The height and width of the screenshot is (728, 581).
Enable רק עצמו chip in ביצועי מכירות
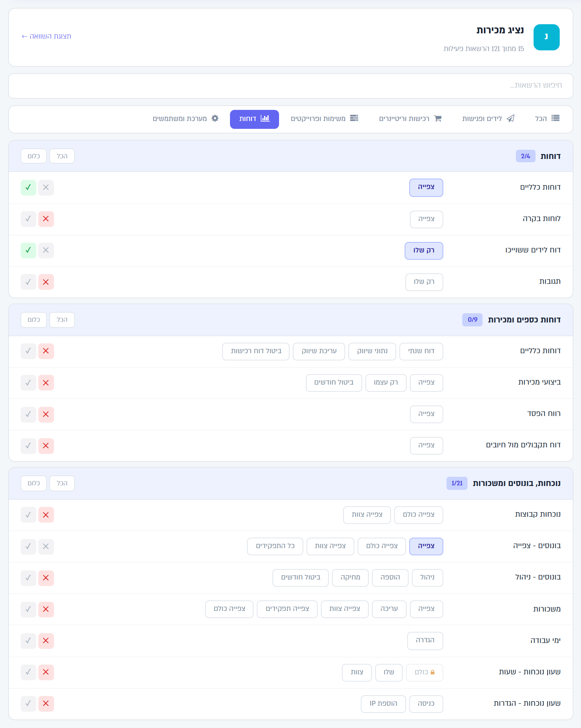(386, 383)
